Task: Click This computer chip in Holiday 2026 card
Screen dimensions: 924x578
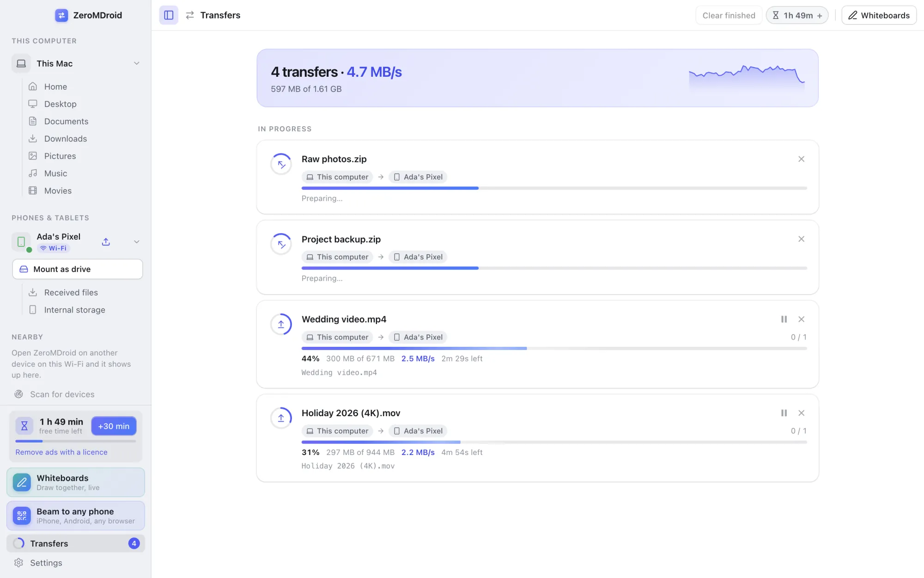Action: point(337,431)
